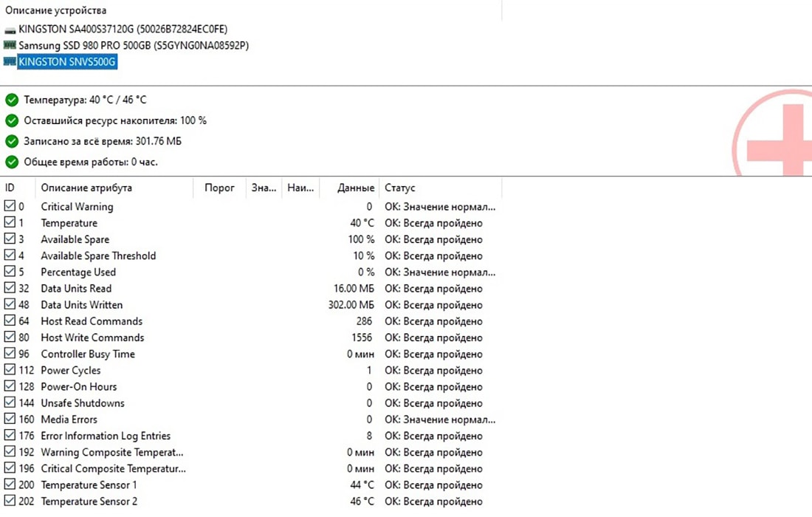Click the Порог column header
This screenshot has width=812, height=517.
tap(219, 188)
